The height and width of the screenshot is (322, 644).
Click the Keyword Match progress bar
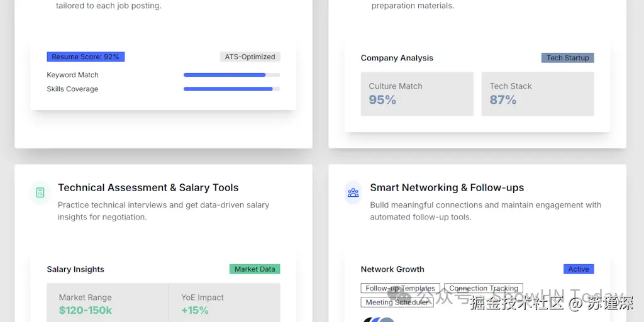231,75
